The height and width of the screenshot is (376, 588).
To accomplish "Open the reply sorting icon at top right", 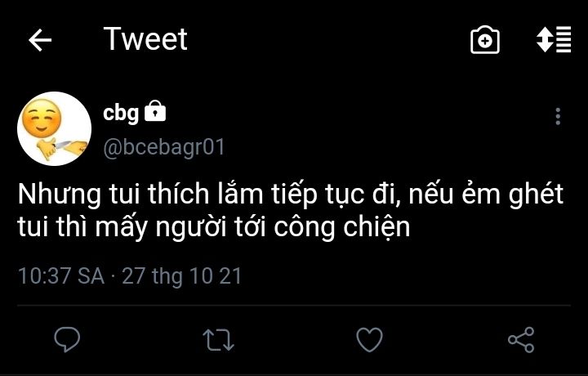I will coord(554,40).
